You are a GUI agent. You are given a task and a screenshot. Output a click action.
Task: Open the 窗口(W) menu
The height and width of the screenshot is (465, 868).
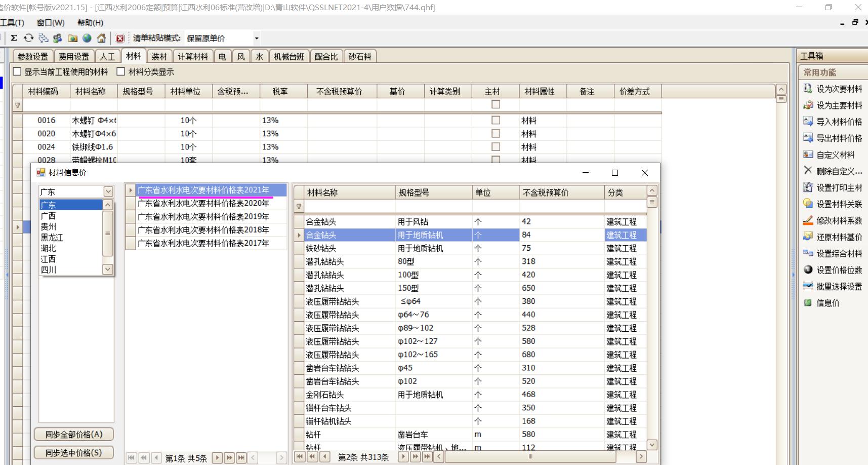click(x=51, y=23)
